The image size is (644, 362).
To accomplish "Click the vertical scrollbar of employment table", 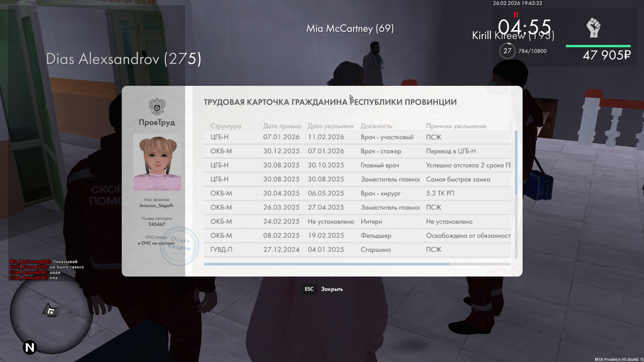I will [x=516, y=163].
